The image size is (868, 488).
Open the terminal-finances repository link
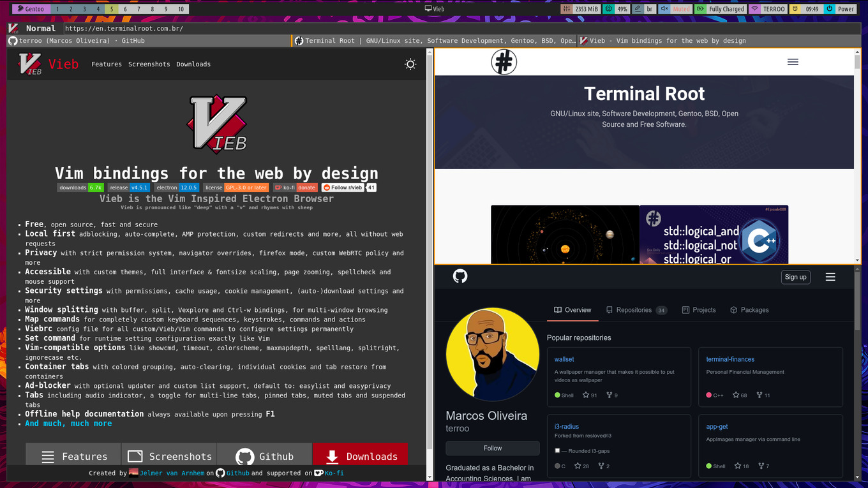pyautogui.click(x=730, y=359)
